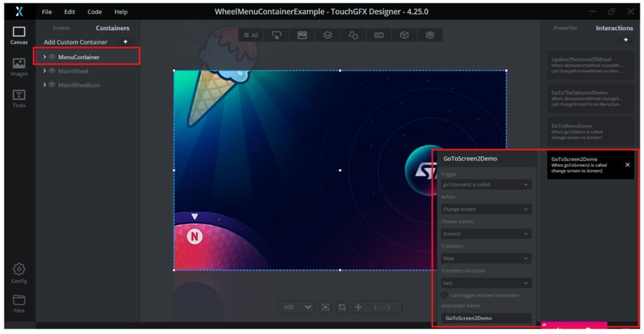Click the MainWheel layers icon
The width and height of the screenshot is (644, 334).
coord(52,70)
